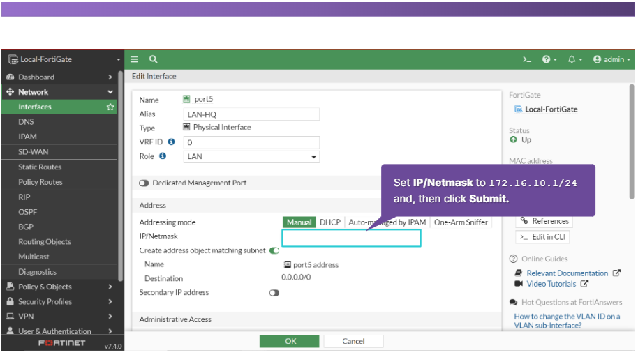This screenshot has height=364, width=638.
Task: Click the IP/Netmask input field
Action: (x=351, y=238)
